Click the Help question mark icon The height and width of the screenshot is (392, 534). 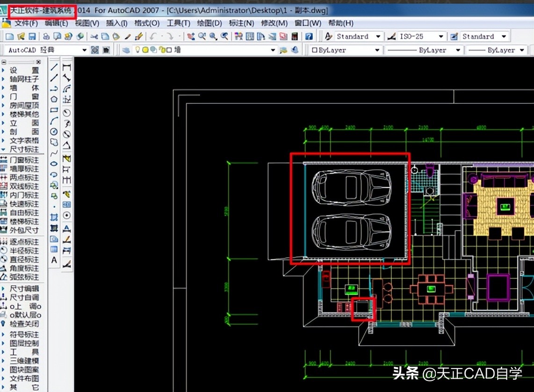click(x=309, y=36)
